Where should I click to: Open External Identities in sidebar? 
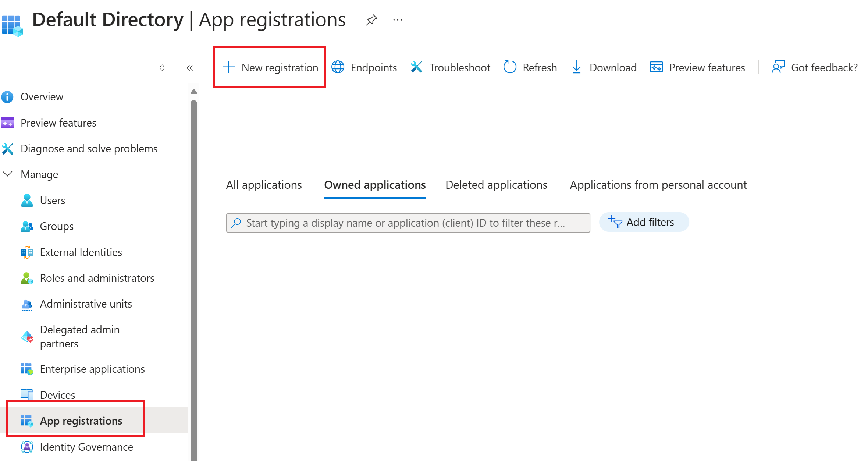click(x=81, y=252)
